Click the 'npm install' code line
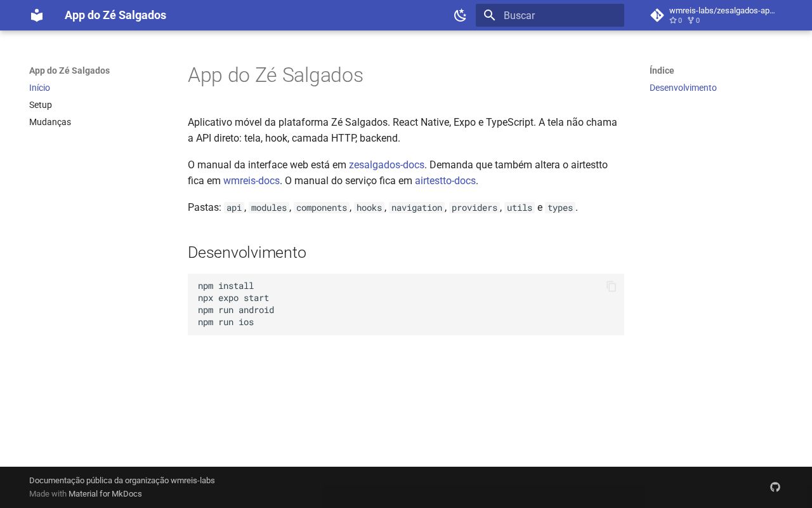 226,286
